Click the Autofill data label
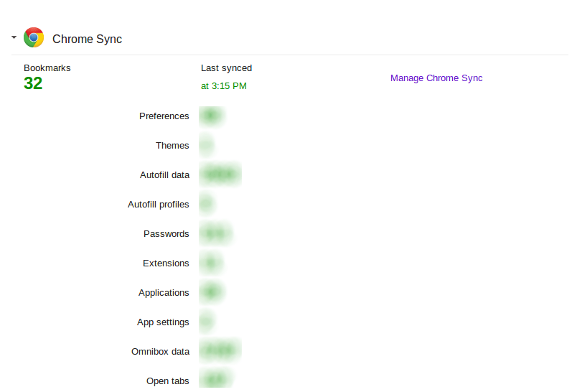577x392 pixels. 165,175
